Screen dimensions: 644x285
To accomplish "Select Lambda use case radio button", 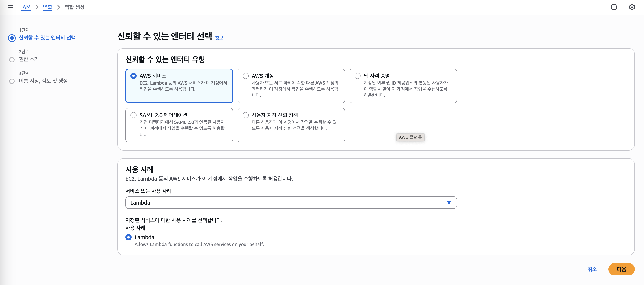I will point(128,237).
